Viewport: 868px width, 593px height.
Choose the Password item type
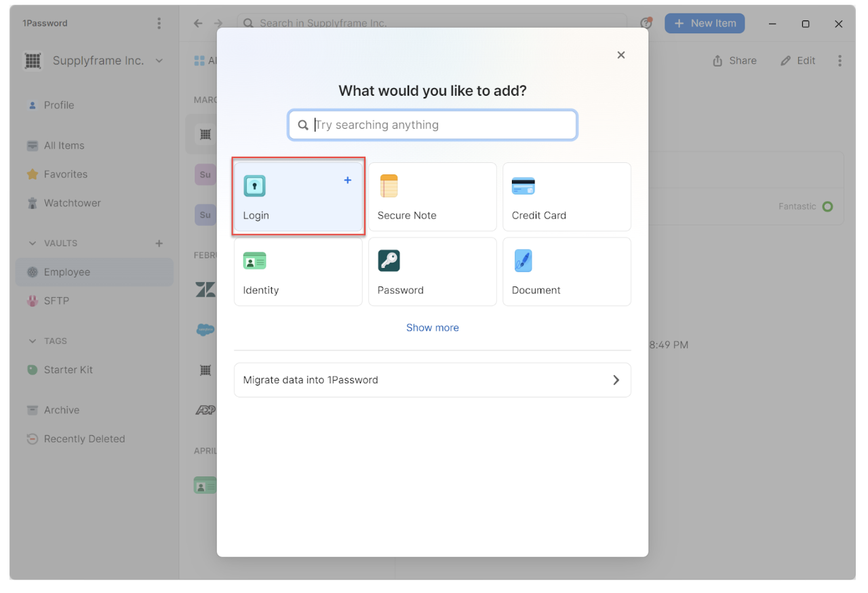pos(432,271)
